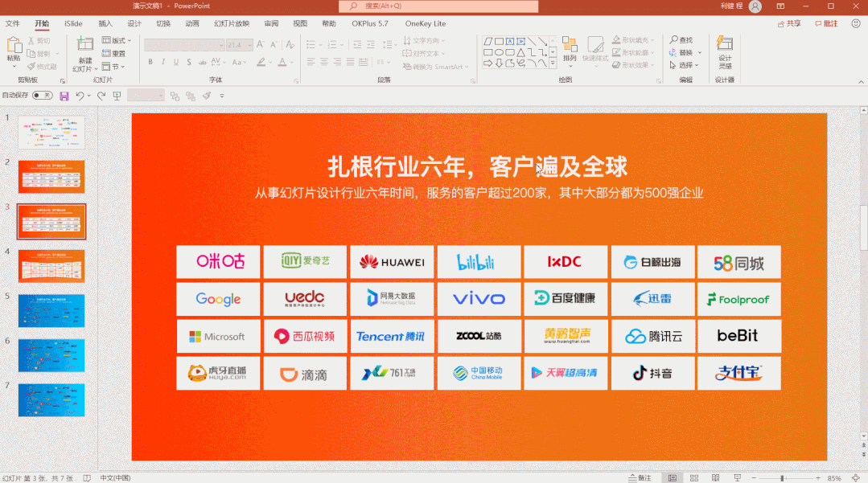Click the Cut (剪切) scissors icon
This screenshot has height=483, width=868.
[31, 41]
